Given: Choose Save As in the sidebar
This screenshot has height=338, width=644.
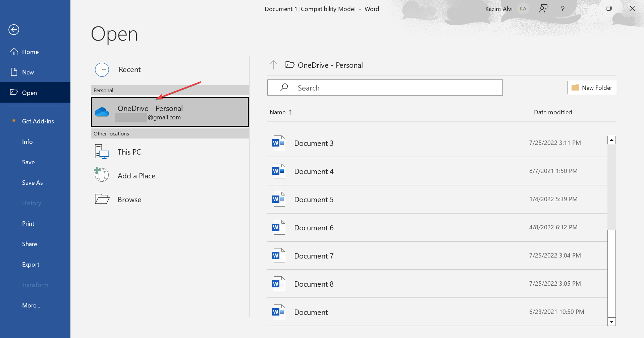Looking at the screenshot, I should coord(35,182).
